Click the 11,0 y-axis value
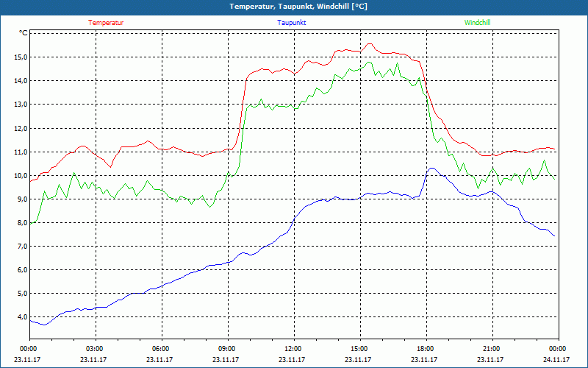 point(21,152)
